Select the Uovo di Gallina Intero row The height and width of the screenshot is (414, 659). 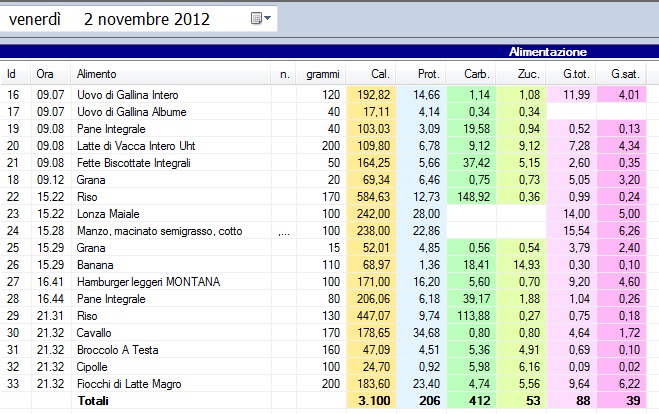(x=121, y=94)
